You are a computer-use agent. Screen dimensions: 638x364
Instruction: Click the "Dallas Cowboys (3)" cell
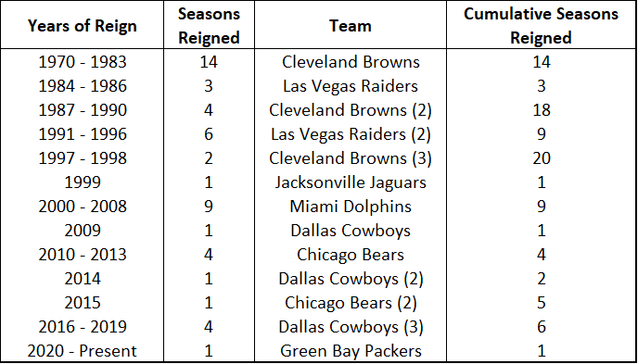351,327
